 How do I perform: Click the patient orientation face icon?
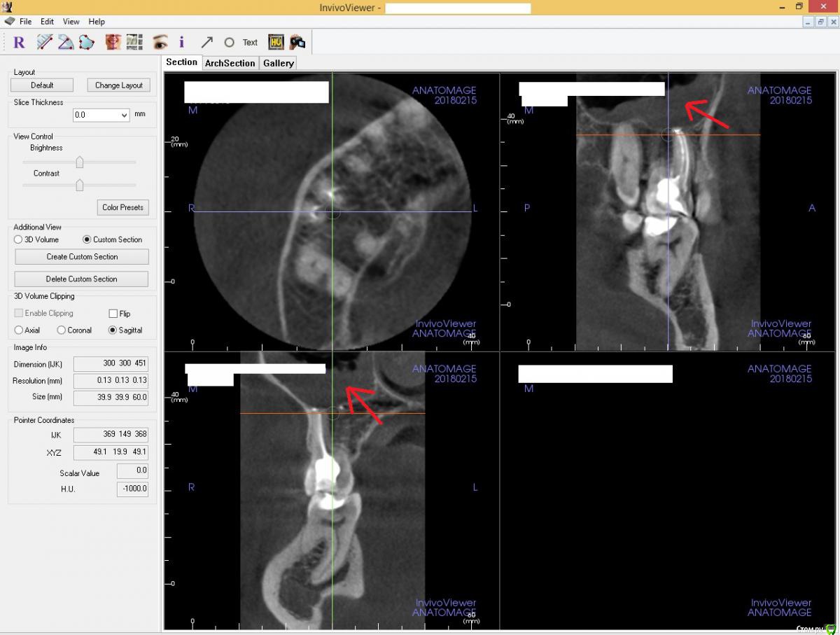point(113,43)
